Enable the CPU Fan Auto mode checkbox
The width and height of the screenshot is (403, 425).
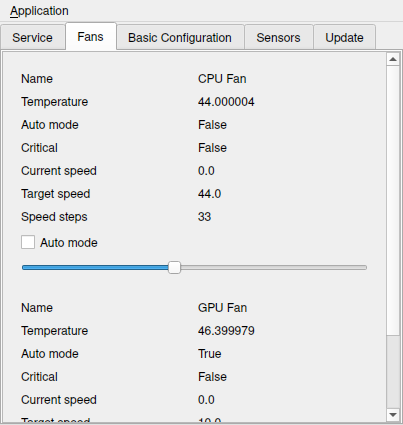coord(28,242)
